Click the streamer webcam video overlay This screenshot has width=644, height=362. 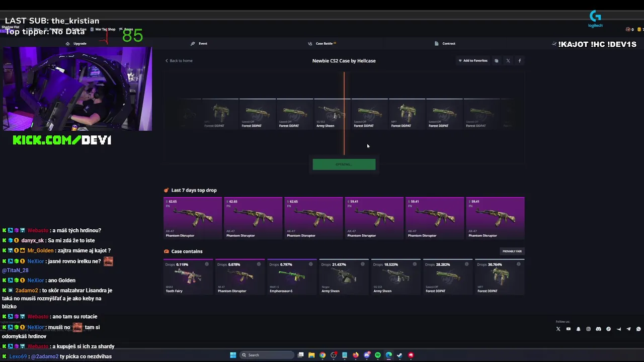click(77, 89)
